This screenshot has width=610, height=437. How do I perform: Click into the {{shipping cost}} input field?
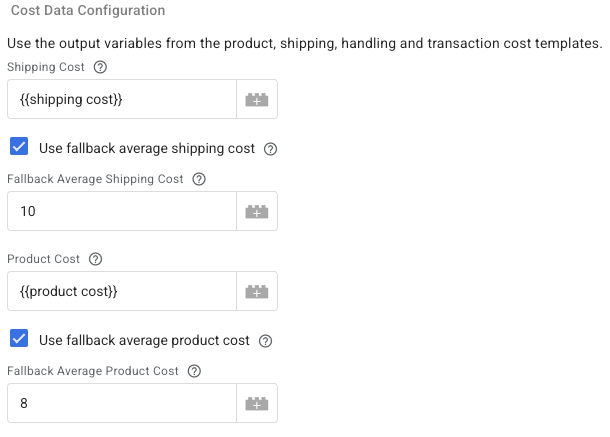[x=122, y=99]
